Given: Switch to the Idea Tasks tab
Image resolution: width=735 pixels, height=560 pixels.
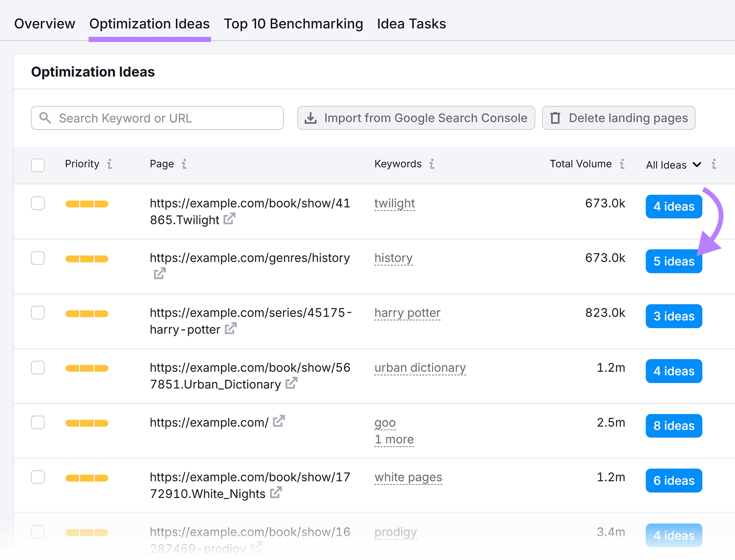Looking at the screenshot, I should click(411, 23).
